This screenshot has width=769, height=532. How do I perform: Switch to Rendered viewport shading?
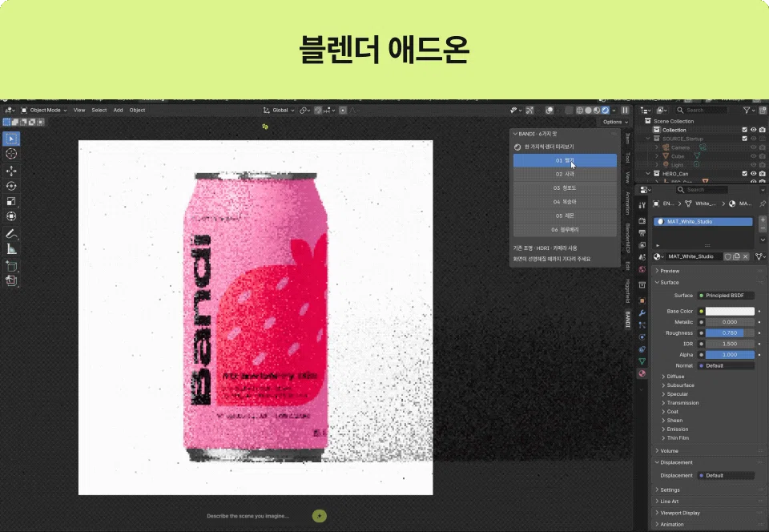(x=606, y=111)
